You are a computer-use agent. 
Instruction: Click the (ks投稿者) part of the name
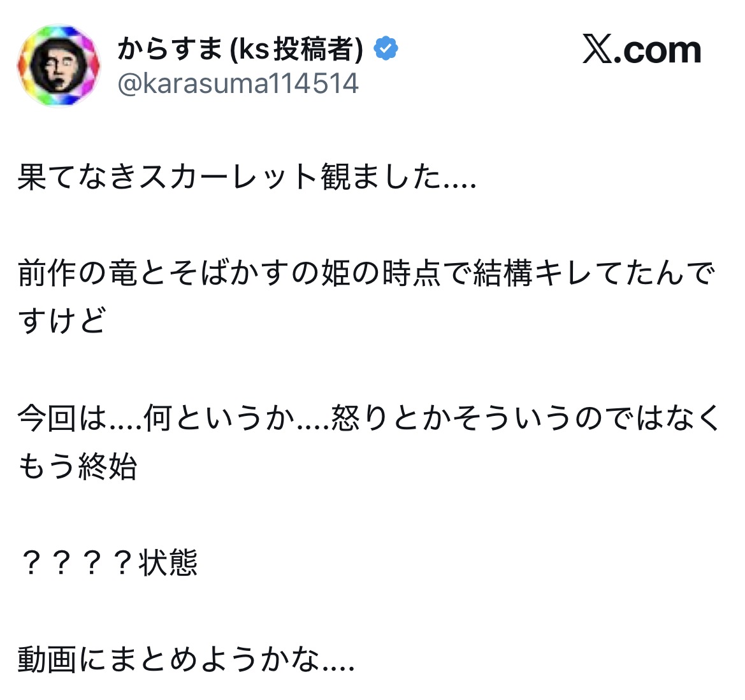coord(297,49)
